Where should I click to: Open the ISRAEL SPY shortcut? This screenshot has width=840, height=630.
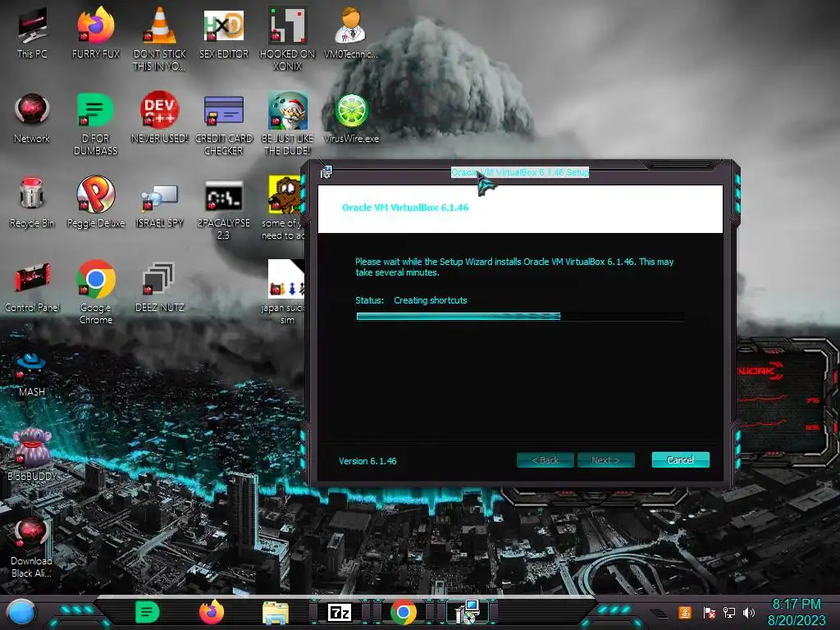[160, 206]
